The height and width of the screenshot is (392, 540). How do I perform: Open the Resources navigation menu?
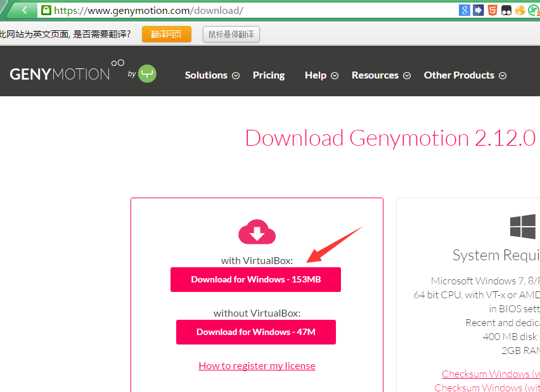click(x=375, y=75)
